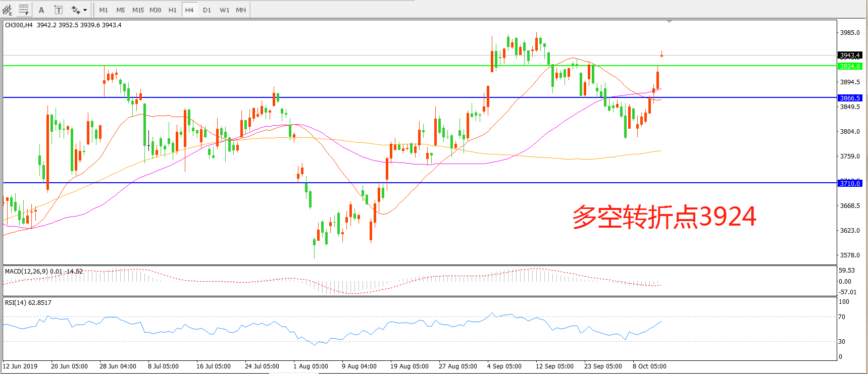Screen dimensions: 868x374
Task: Select the H1 timeframe button
Action: click(172, 10)
